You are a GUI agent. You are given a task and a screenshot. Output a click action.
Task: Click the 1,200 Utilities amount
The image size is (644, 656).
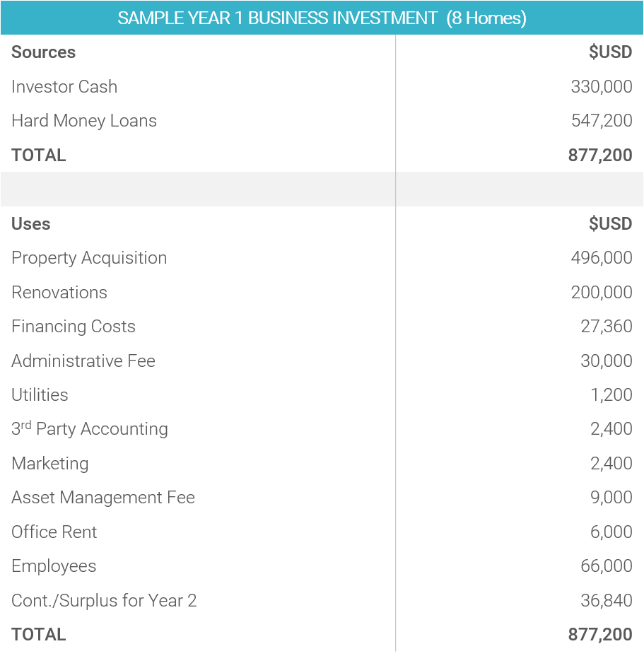pos(611,395)
